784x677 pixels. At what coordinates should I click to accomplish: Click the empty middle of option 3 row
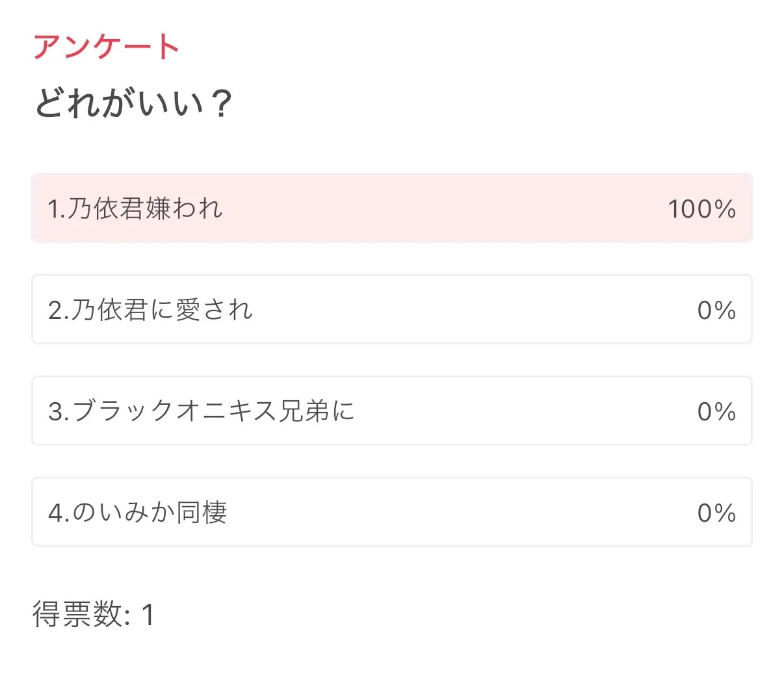(x=520, y=411)
